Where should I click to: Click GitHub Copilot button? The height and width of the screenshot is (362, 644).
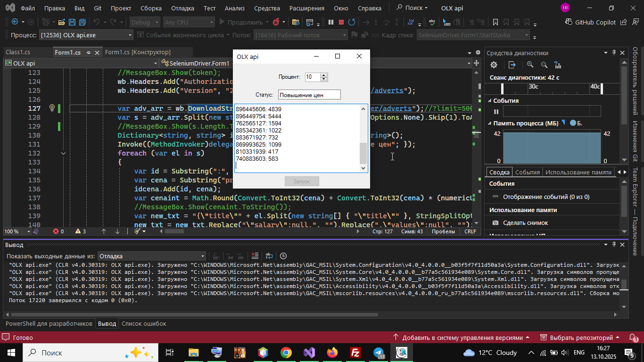tap(590, 22)
